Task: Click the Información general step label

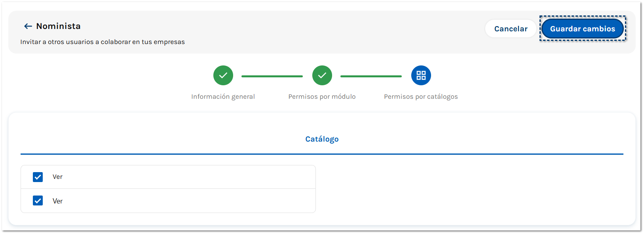Action: tap(223, 97)
